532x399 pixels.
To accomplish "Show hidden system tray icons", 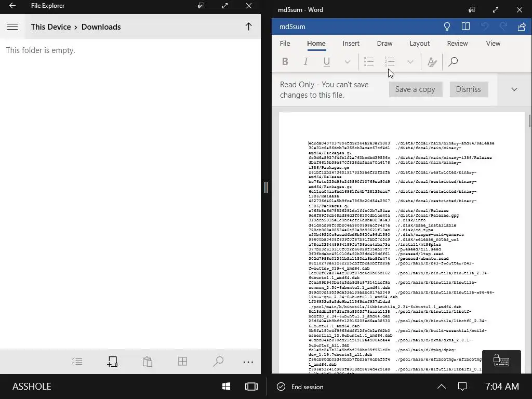I will [x=441, y=387].
